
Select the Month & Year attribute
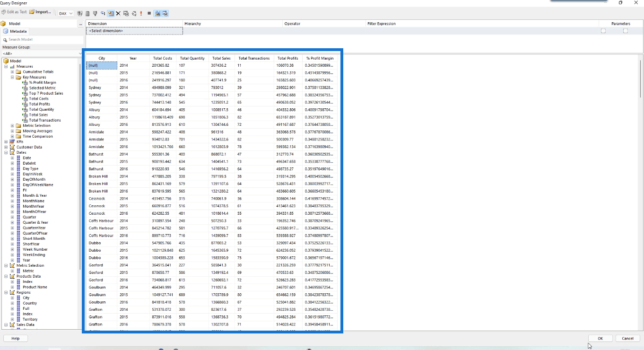coord(35,195)
